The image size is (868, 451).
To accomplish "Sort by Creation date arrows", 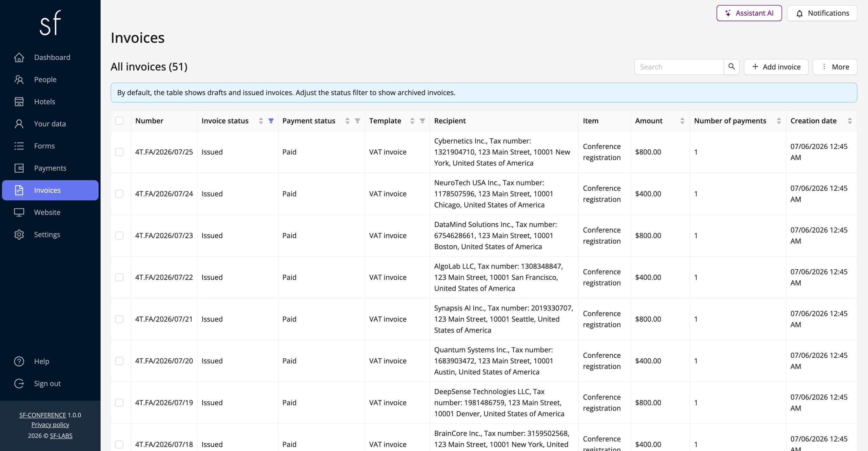I will pos(850,121).
